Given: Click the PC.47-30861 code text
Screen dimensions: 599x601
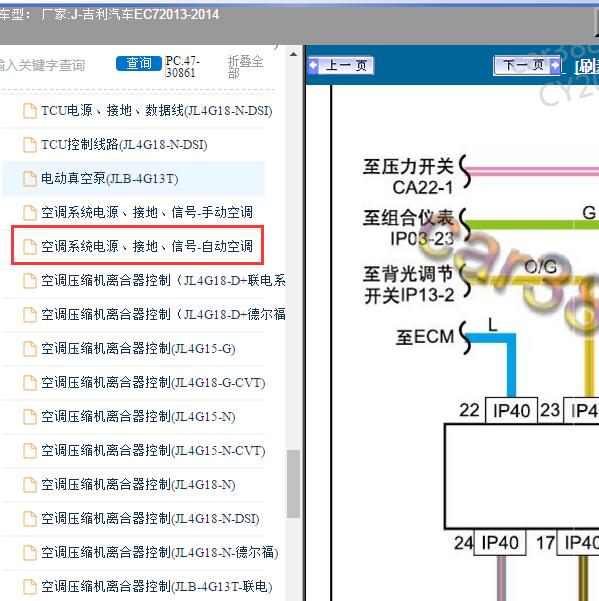Looking at the screenshot, I should pos(182,66).
